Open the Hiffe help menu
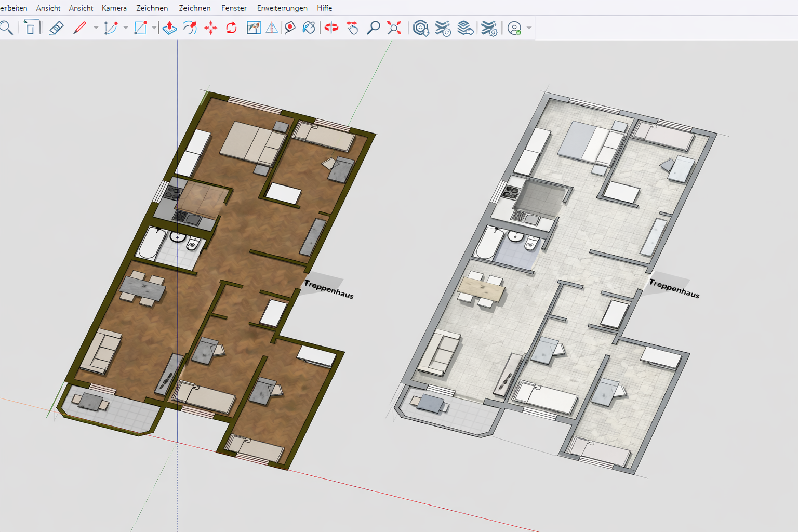The image size is (798, 532). 325,8
